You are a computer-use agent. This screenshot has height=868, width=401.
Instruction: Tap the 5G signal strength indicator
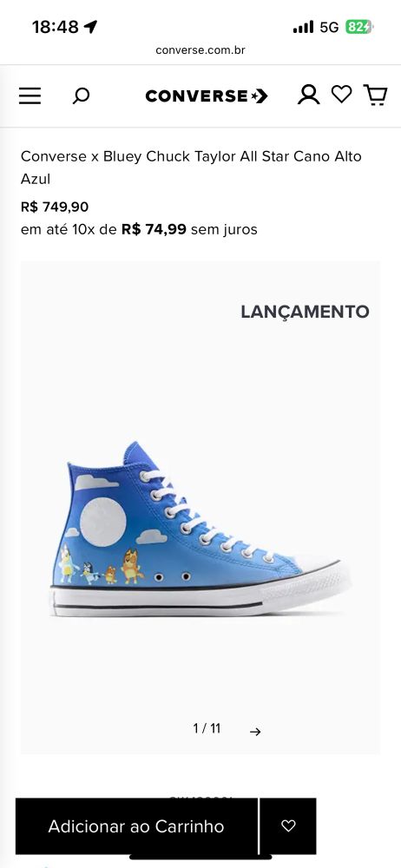pos(316,27)
